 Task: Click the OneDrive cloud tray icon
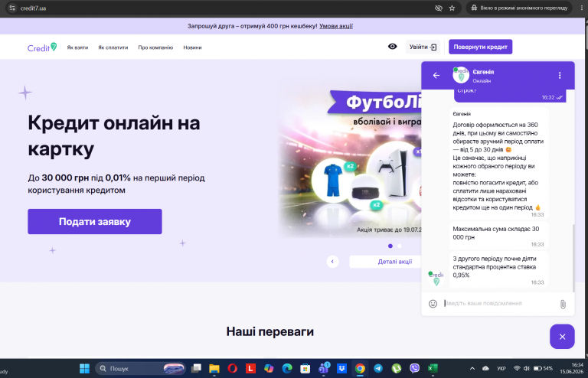coord(485,369)
